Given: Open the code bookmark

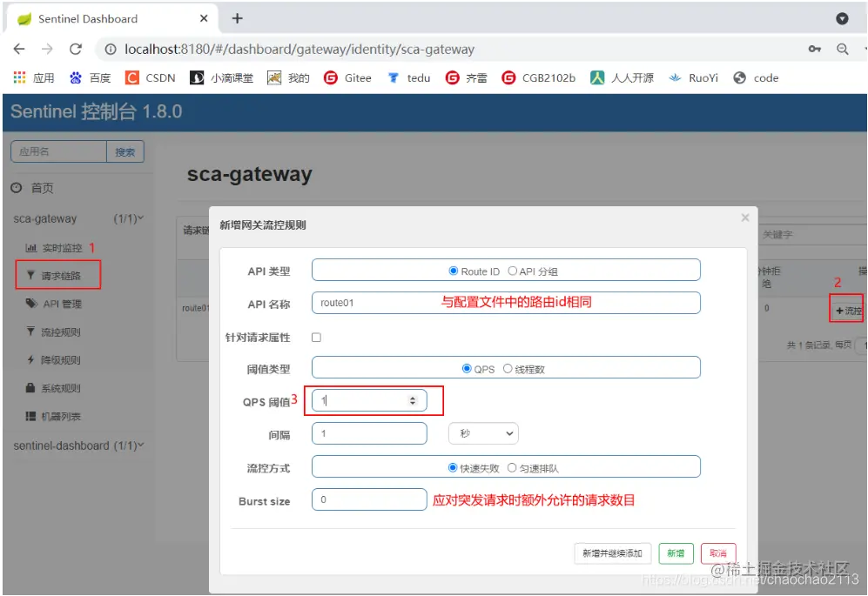Looking at the screenshot, I should [x=756, y=78].
